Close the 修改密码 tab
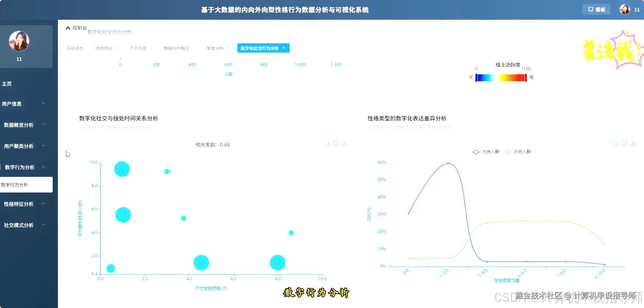This screenshot has width=644, height=308. (117, 48)
